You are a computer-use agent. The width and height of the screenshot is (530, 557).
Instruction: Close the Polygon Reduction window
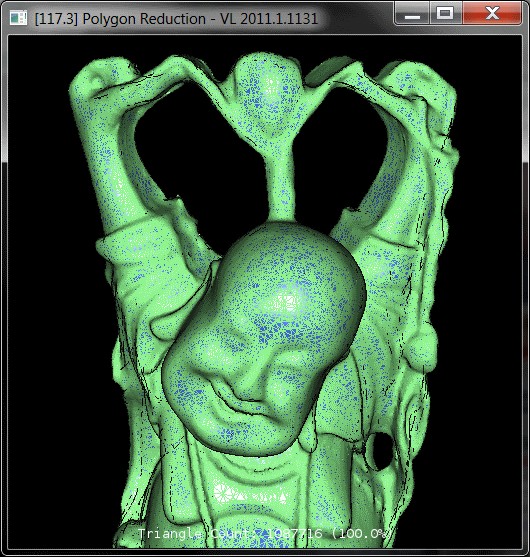(x=493, y=13)
